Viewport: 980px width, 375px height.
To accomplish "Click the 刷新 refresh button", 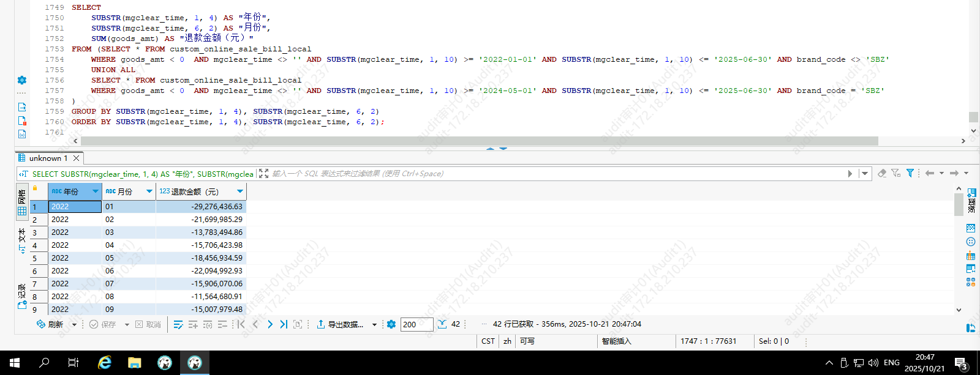I will (x=50, y=324).
